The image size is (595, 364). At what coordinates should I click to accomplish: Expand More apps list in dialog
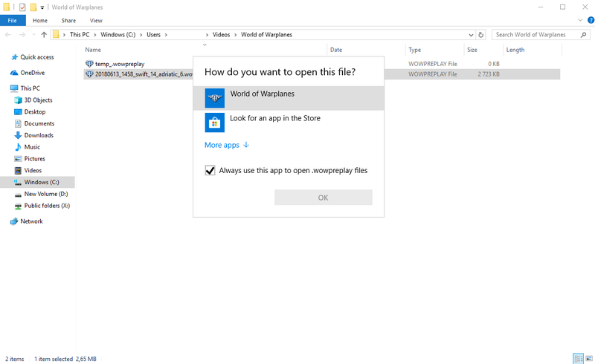(227, 146)
